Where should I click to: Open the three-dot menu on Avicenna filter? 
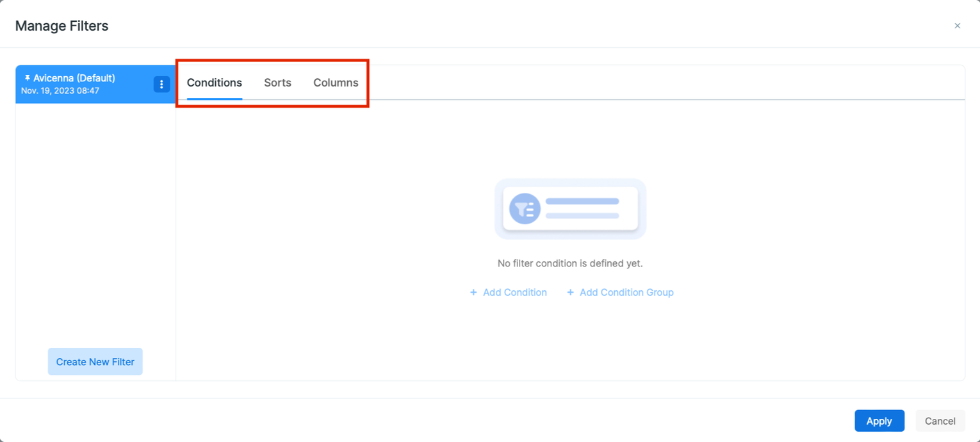point(161,84)
